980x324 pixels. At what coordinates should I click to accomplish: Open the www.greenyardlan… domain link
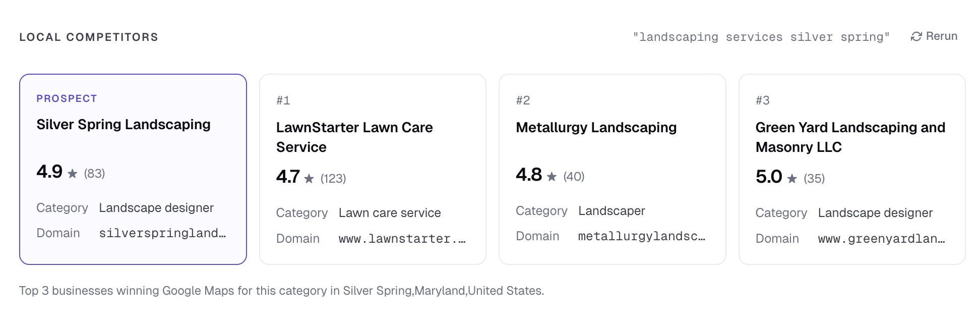pyautogui.click(x=881, y=239)
